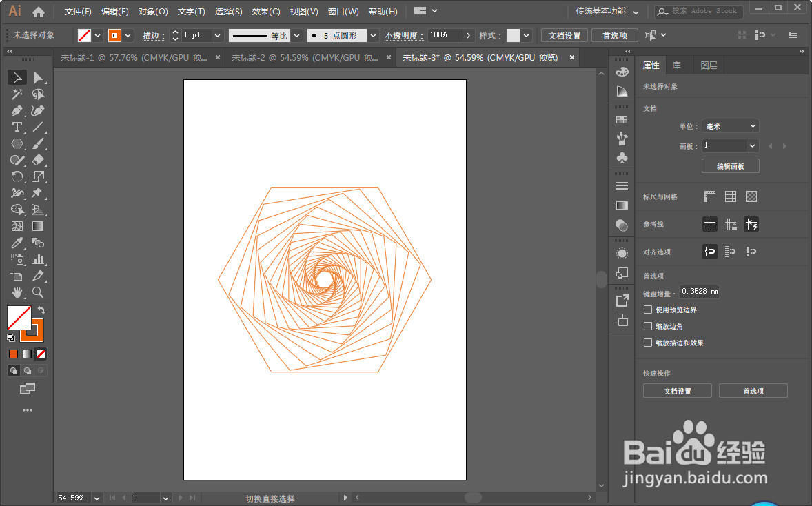The height and width of the screenshot is (506, 812).
Task: Select the Zoom magnifier tool
Action: tap(38, 292)
